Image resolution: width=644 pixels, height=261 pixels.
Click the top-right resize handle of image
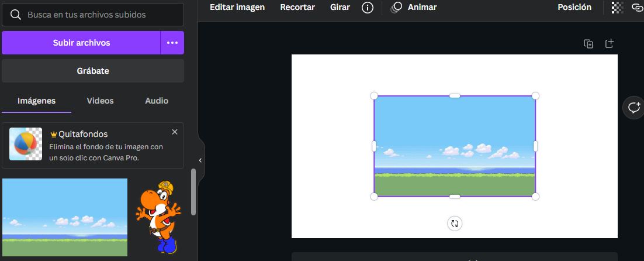(535, 96)
